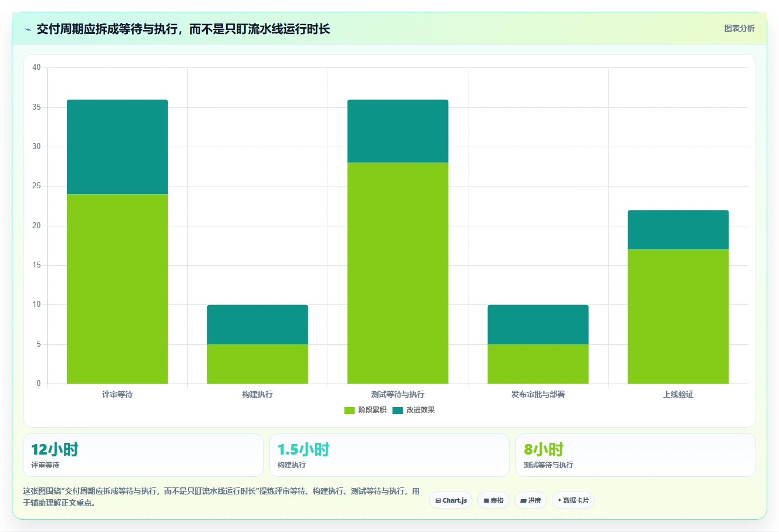The width and height of the screenshot is (779, 532).
Task: Click the 阶段累积 legend label
Action: (x=372, y=410)
